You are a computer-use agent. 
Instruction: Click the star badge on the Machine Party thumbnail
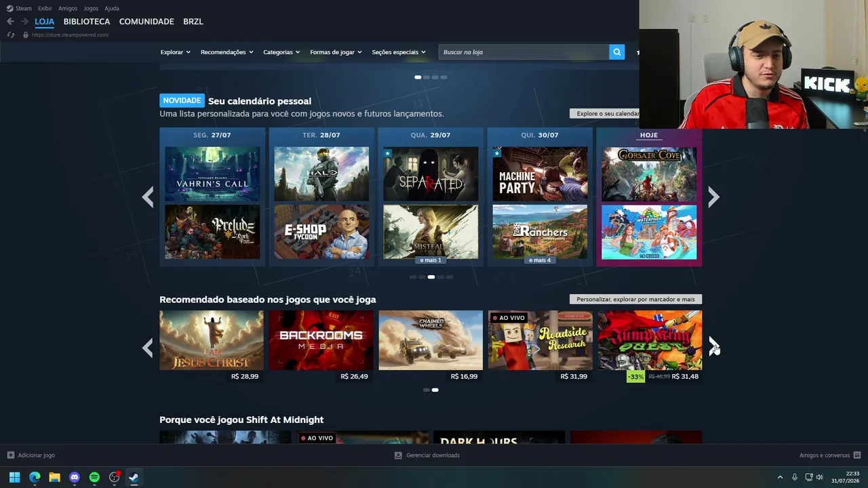(x=497, y=153)
